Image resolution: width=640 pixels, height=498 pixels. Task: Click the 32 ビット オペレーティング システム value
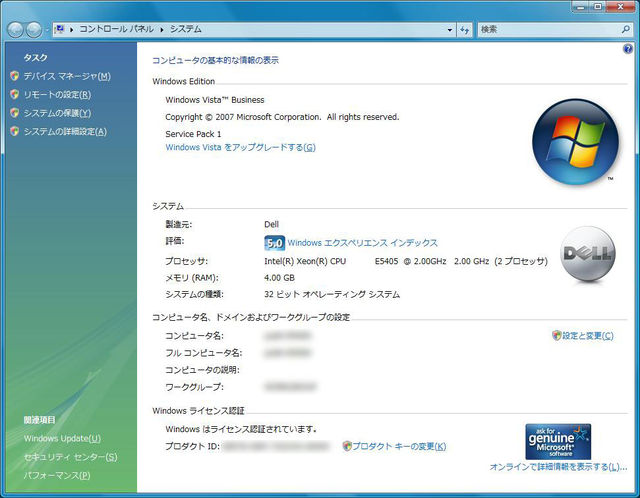click(332, 294)
